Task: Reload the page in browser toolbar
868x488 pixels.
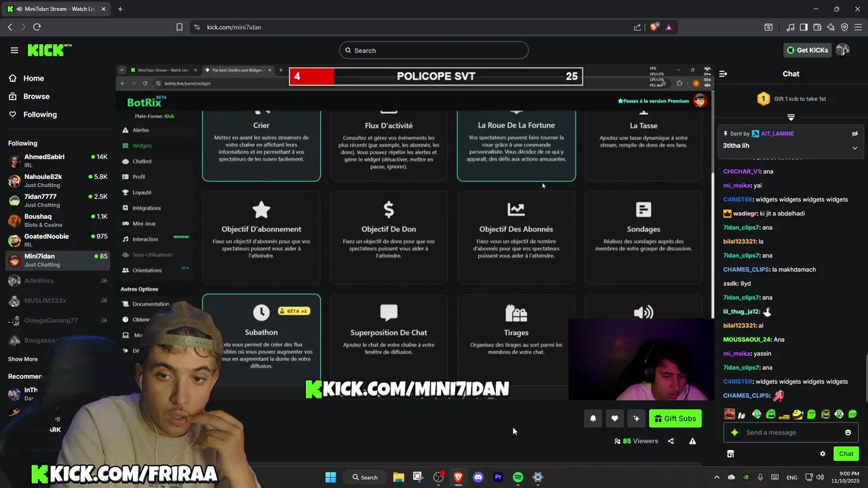Action: [x=37, y=27]
